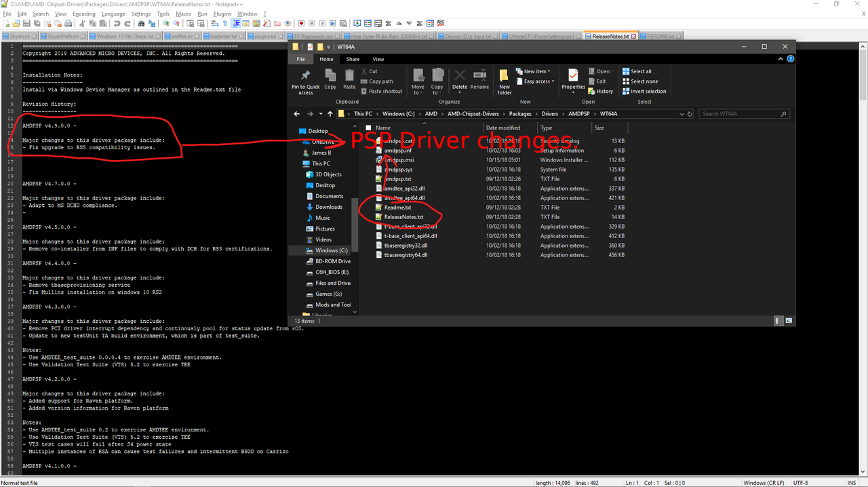Open New item dropdown
This screenshot has height=487, width=868.
click(533, 71)
